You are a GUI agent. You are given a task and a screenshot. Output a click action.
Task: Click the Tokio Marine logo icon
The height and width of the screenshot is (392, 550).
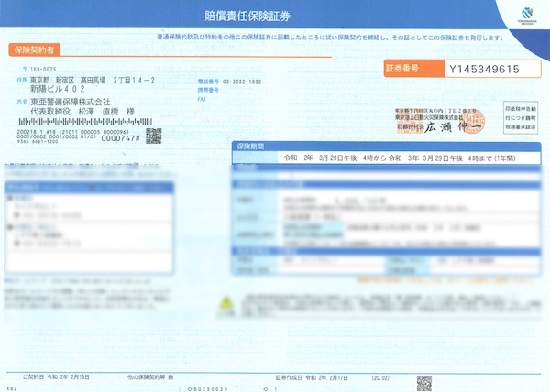pyautogui.click(x=527, y=14)
